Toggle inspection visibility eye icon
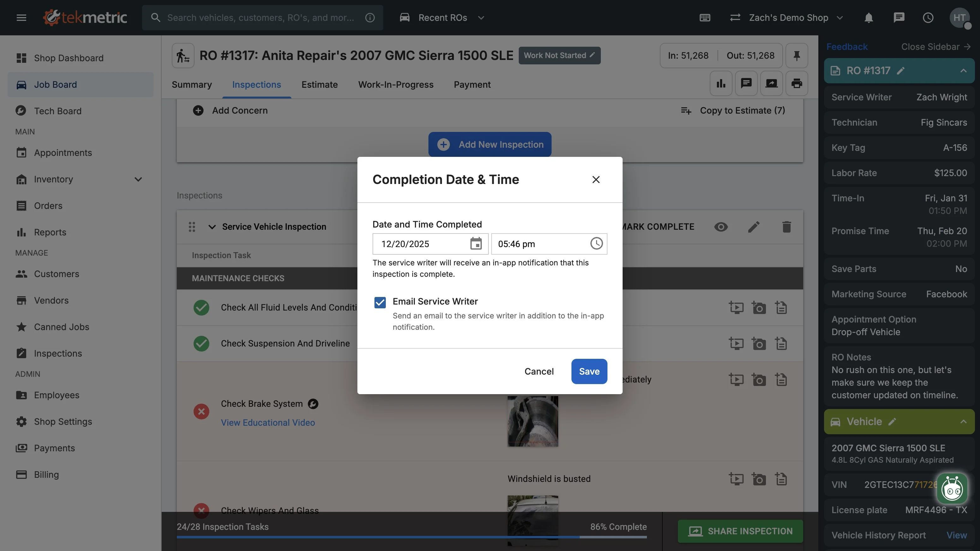 click(x=720, y=227)
